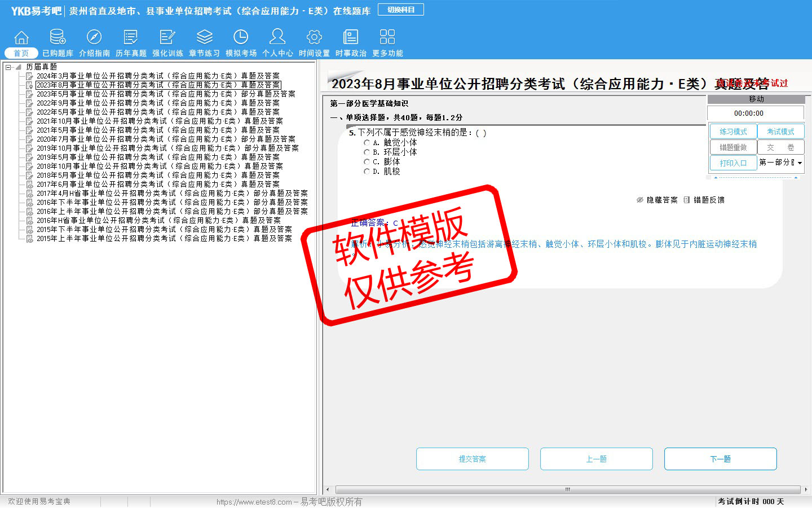The image size is (812, 508).
Task: Click the 切换科目 switch subject button
Action: click(x=401, y=10)
